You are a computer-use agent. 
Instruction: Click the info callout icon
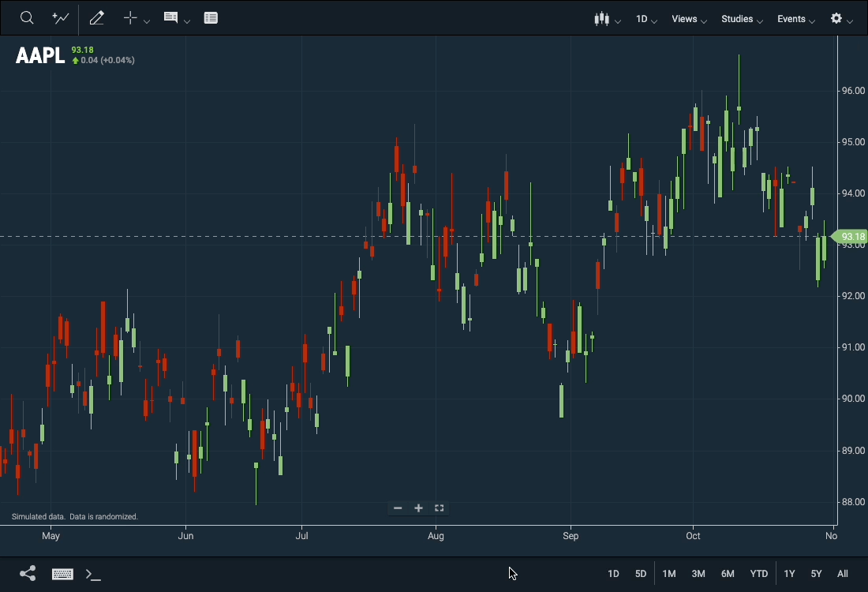click(x=170, y=17)
